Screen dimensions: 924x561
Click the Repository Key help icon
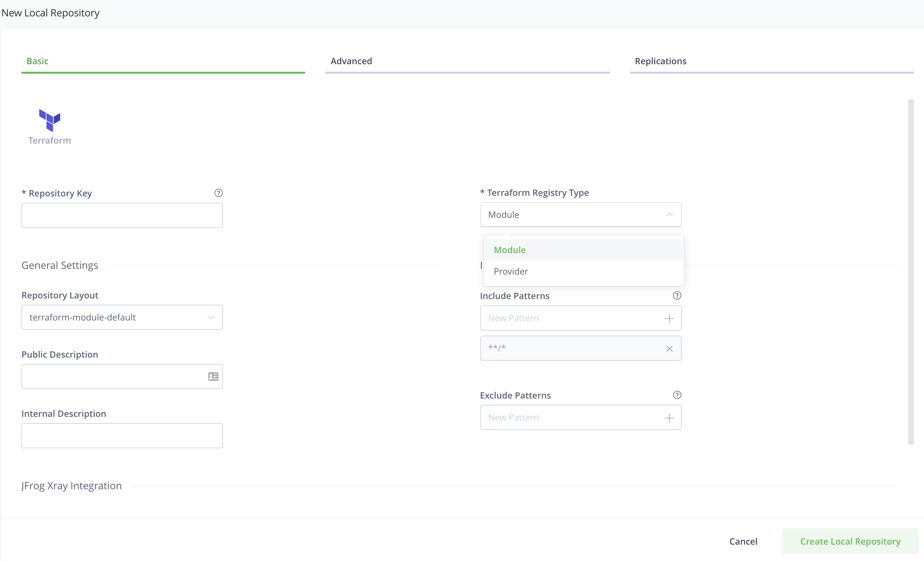pos(219,193)
